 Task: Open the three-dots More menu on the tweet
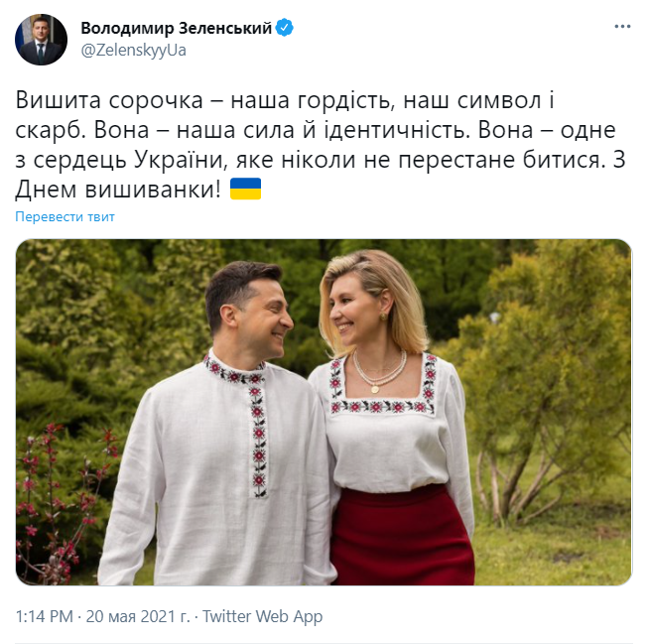pos(622,27)
